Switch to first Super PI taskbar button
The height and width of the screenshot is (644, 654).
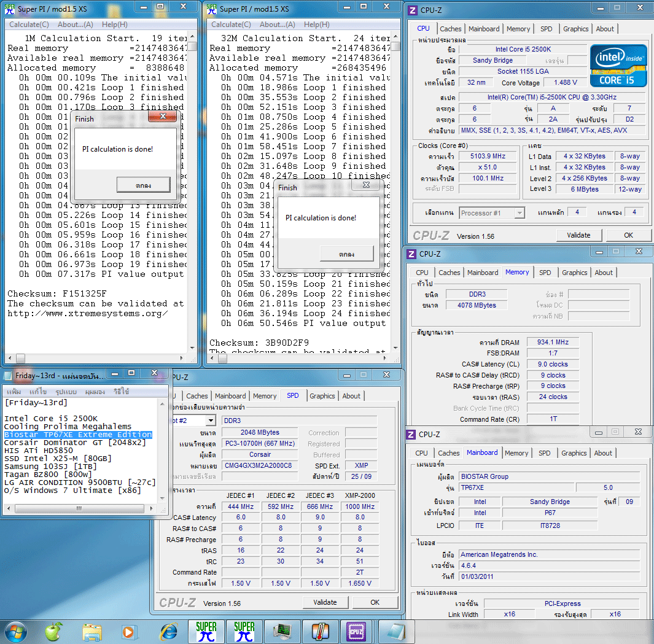point(206,630)
